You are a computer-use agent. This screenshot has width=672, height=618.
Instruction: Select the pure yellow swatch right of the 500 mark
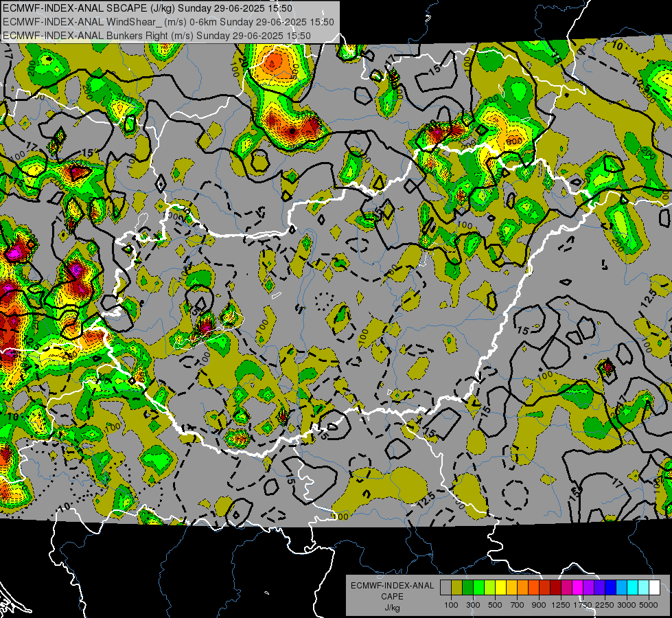pyautogui.click(x=500, y=588)
